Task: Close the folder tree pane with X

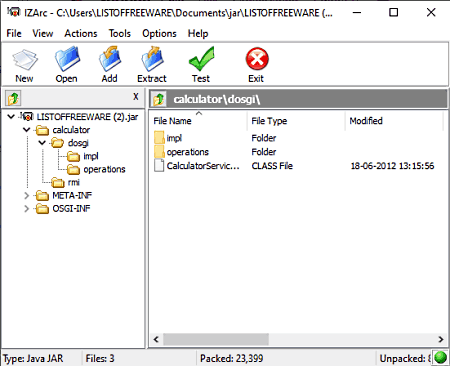Action: [136, 97]
